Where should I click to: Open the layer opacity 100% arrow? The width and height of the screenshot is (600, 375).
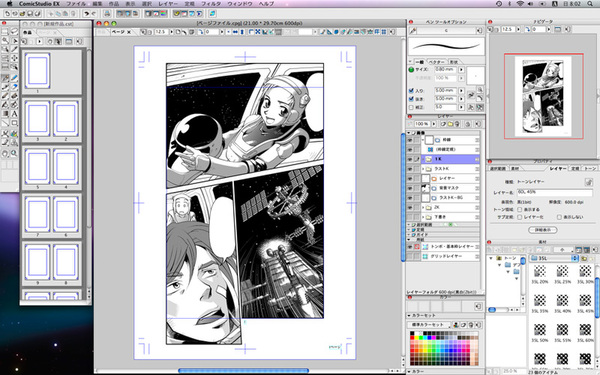434,124
